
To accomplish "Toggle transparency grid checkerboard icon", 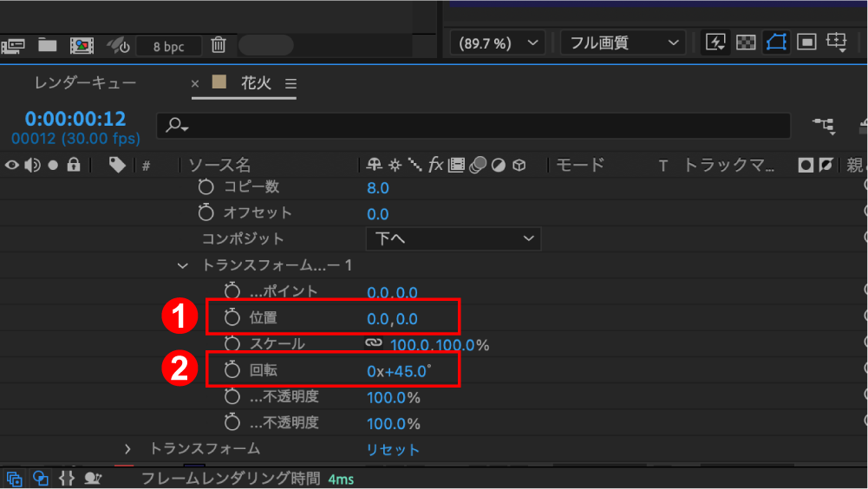I will click(x=747, y=42).
